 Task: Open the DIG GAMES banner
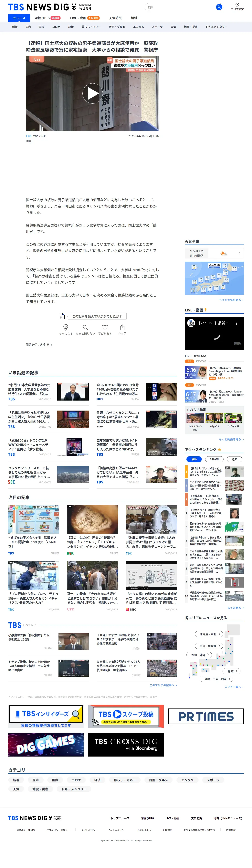46,745
